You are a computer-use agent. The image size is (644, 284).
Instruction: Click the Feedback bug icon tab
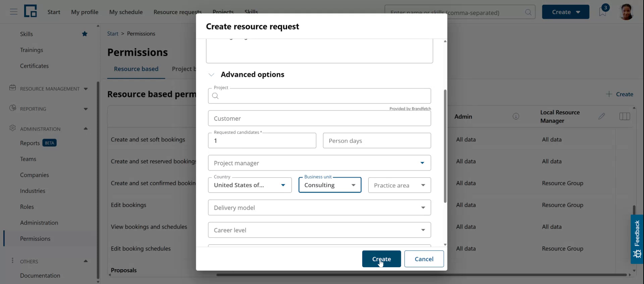[x=637, y=239]
